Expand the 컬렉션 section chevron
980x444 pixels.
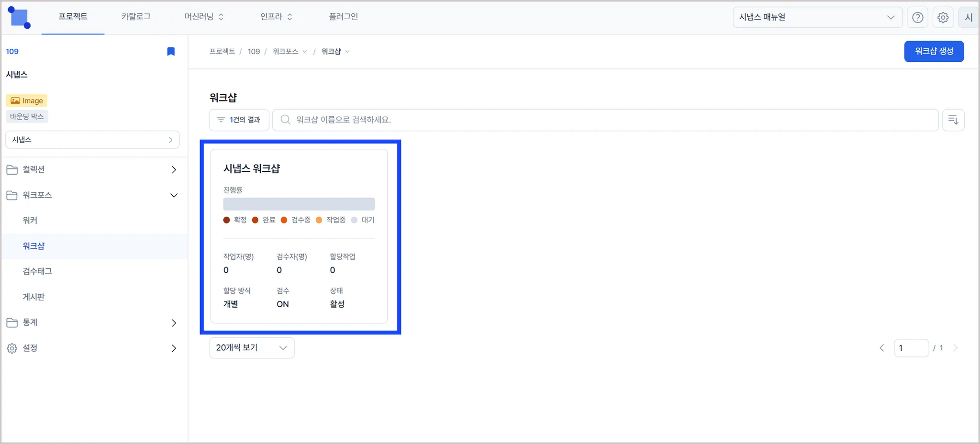point(174,169)
